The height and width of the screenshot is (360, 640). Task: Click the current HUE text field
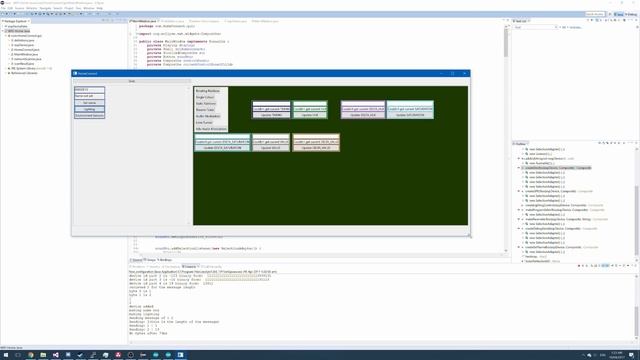click(310, 109)
